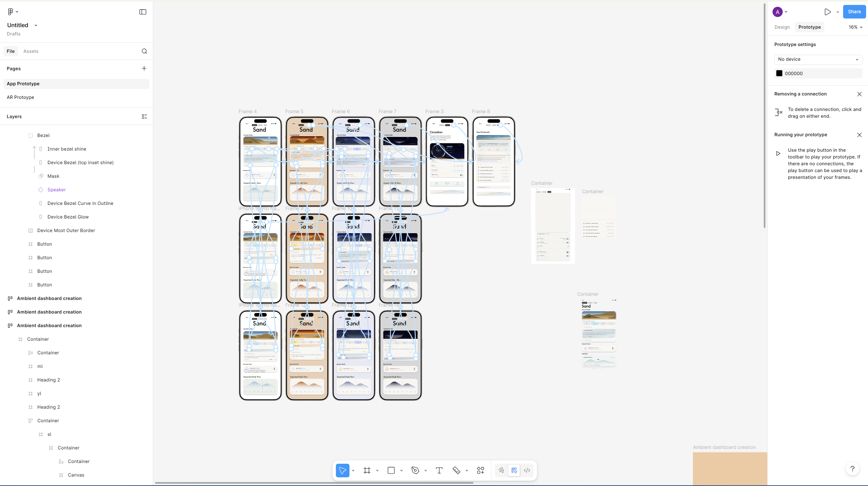Click the Share button
This screenshot has width=868, height=486.
click(854, 12)
